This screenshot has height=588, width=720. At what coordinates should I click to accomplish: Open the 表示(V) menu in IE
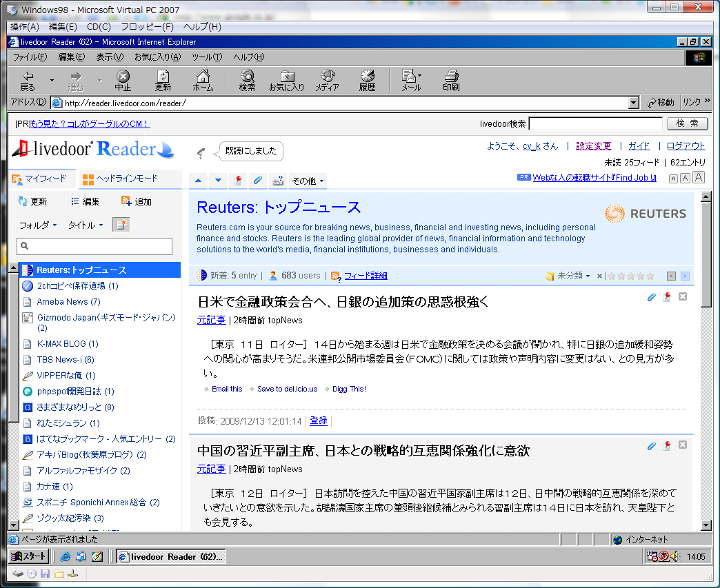(x=110, y=57)
